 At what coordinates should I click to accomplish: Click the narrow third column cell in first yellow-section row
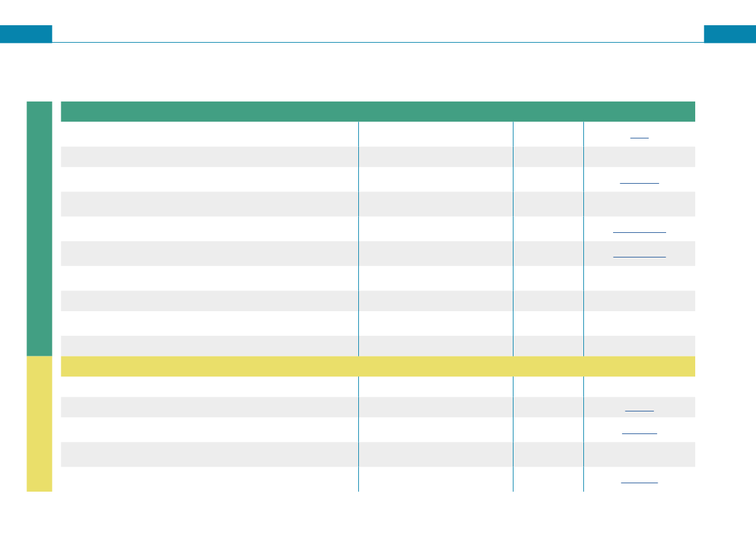tap(548, 386)
